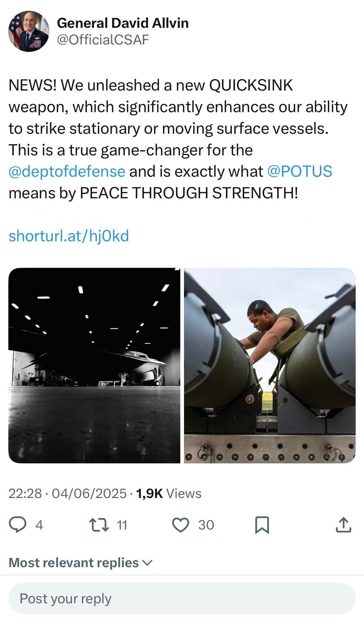Viewport: 364px width, 624px height.
Task: Click the repost count number 11
Action: (x=122, y=525)
